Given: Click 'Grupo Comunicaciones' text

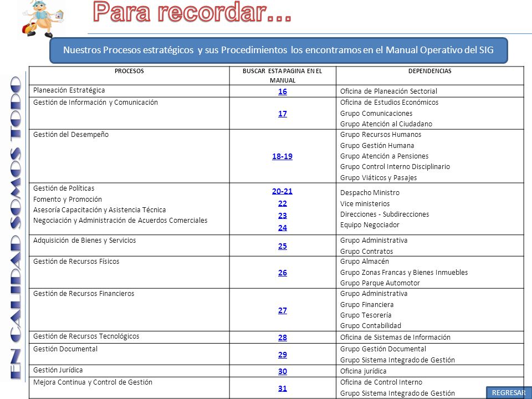Looking at the screenshot, I should 376,114.
